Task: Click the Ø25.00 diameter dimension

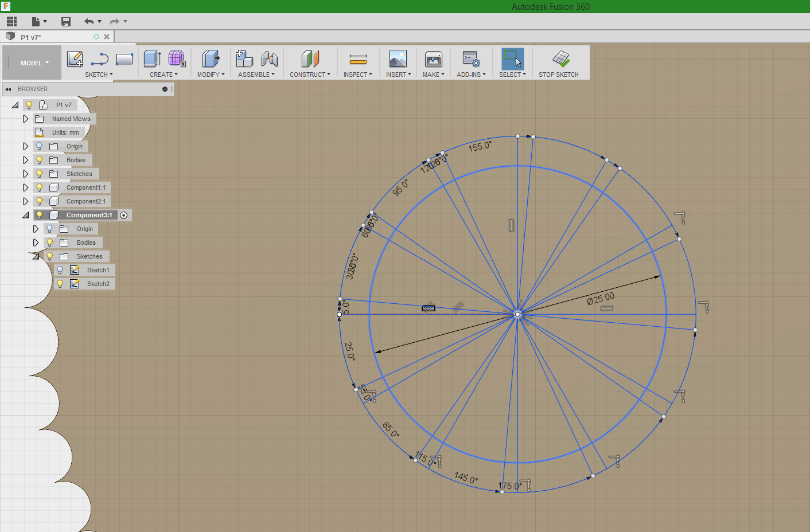Action: point(601,298)
